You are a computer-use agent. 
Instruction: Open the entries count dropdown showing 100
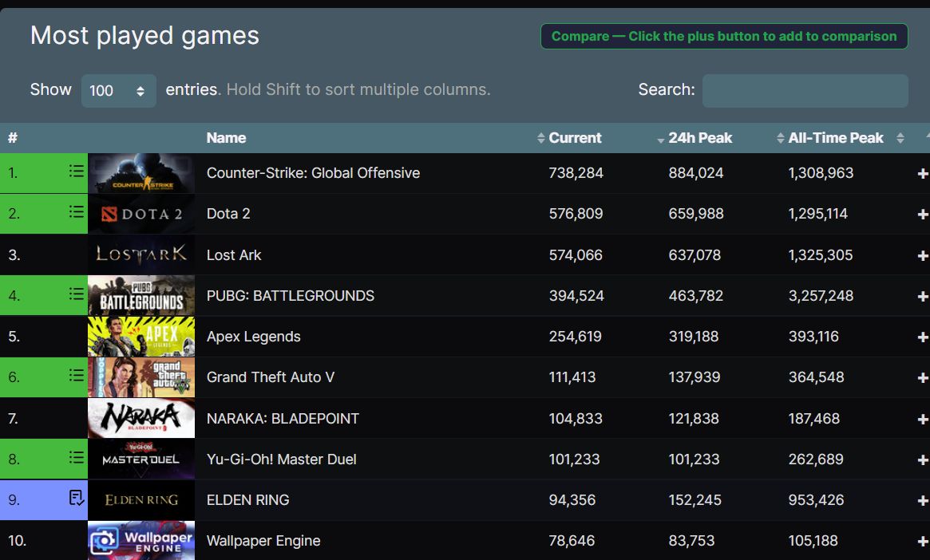[118, 91]
